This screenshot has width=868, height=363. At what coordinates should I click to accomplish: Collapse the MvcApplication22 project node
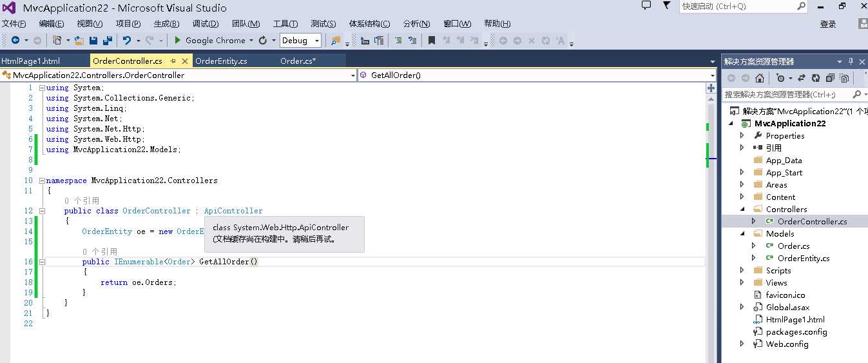tap(732, 124)
